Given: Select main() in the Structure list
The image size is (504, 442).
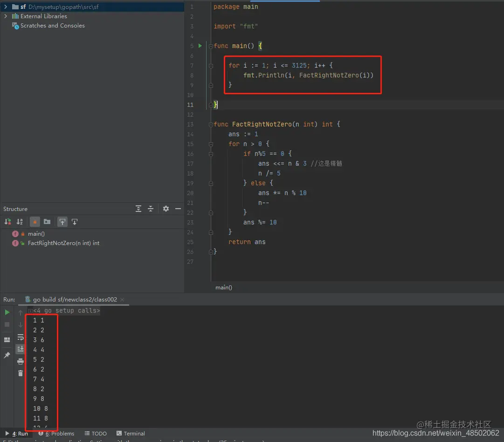Looking at the screenshot, I should pyautogui.click(x=36, y=234).
